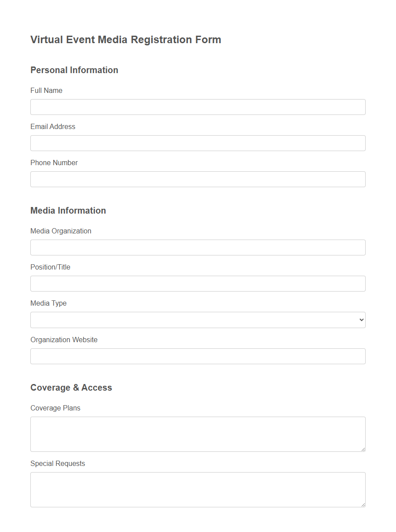
Task: Click the resize handle of Coverage Plans textarea
Action: point(363,450)
